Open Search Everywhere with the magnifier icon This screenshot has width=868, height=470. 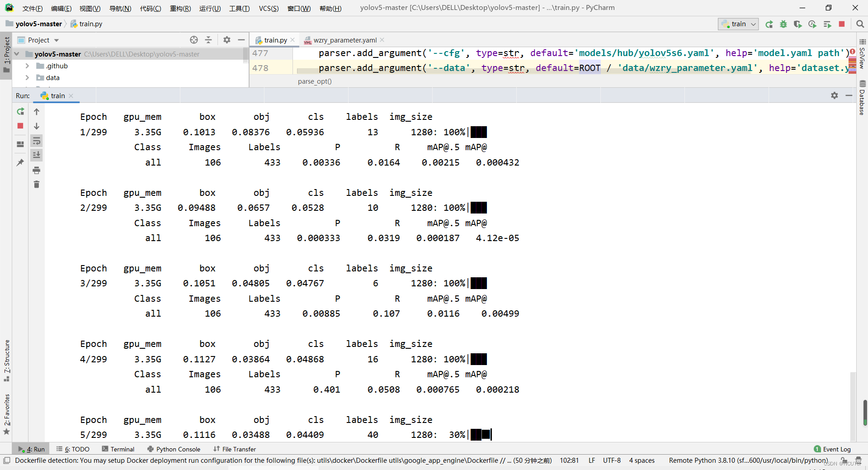[860, 24]
